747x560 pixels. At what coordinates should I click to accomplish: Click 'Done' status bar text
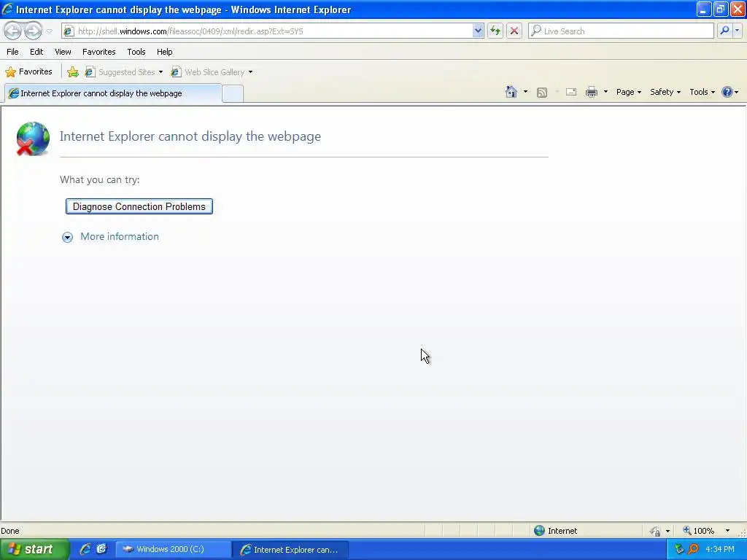point(10,531)
